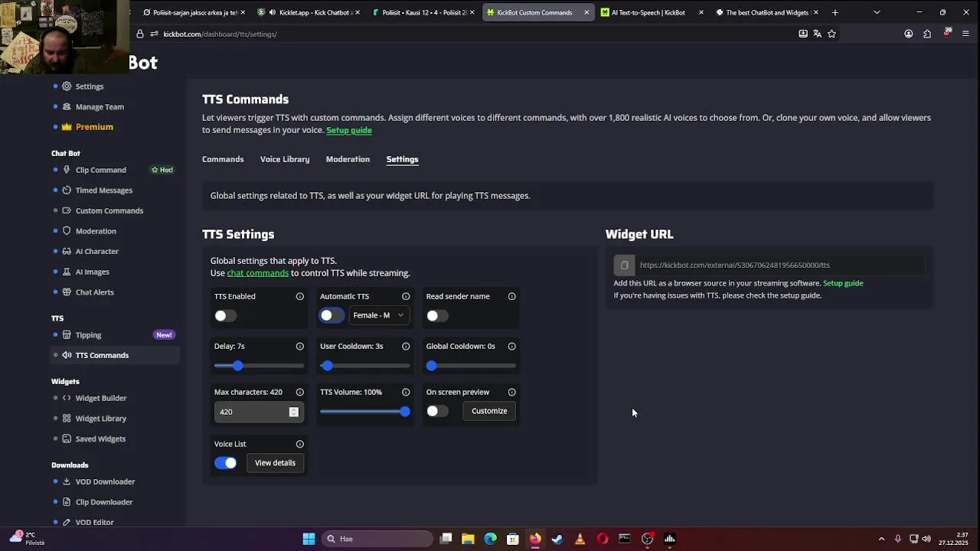Show info for Automatic TTS setting
This screenshot has width=980, height=551.
point(406,296)
